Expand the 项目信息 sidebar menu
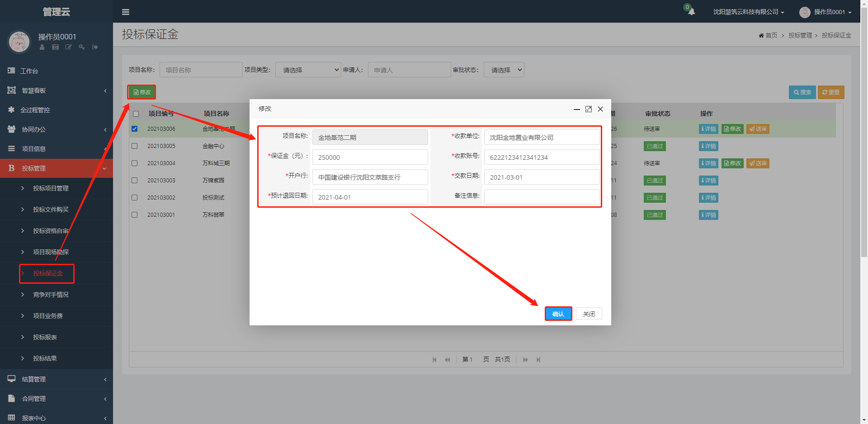The image size is (868, 424). 57,149
